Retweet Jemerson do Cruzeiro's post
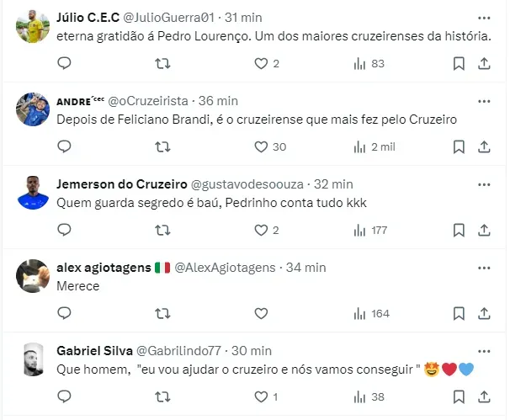The width and height of the screenshot is (510, 420). pos(163,230)
